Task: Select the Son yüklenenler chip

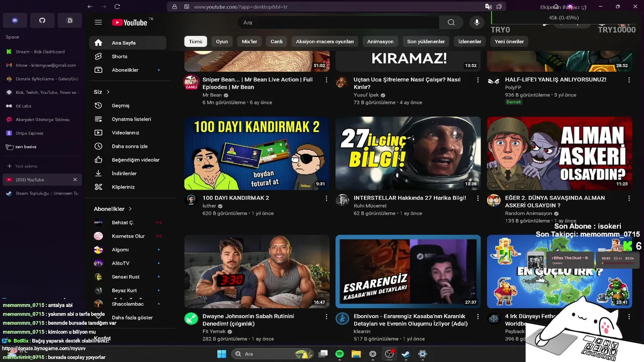Action: pyautogui.click(x=426, y=42)
